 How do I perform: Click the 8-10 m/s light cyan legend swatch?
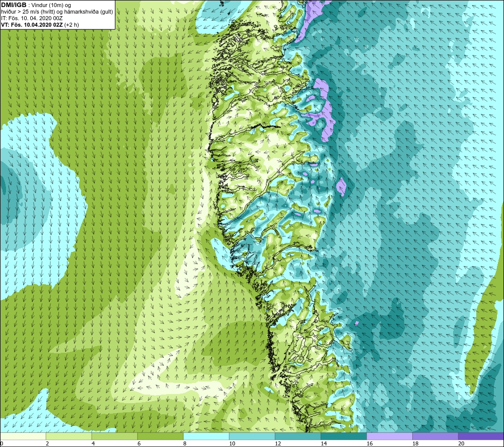pyautogui.click(x=206, y=436)
